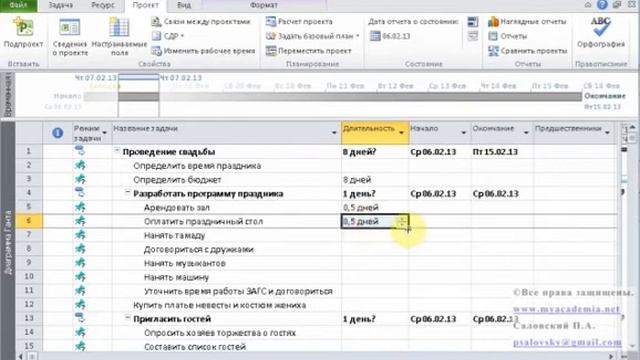Click the Диаграмма Ганта view label
The width and height of the screenshot is (640, 360).
8,242
